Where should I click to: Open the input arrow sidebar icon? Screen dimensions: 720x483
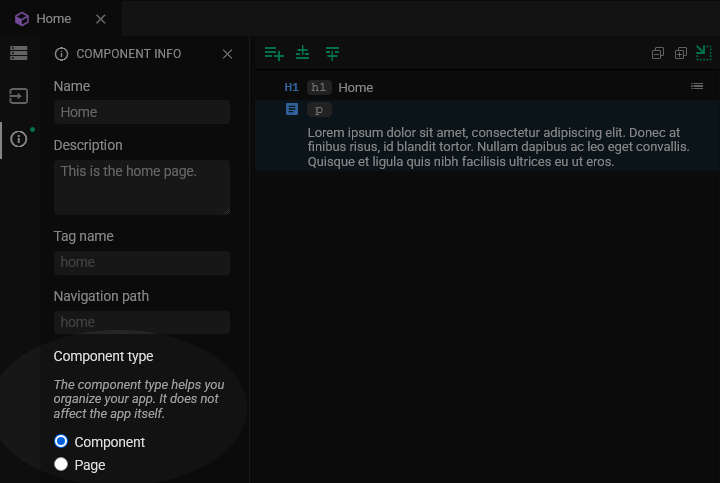point(18,96)
